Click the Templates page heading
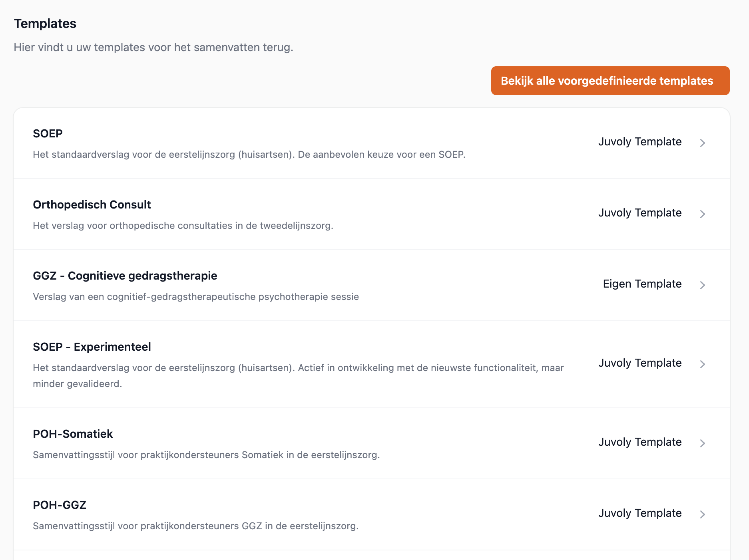 [45, 24]
